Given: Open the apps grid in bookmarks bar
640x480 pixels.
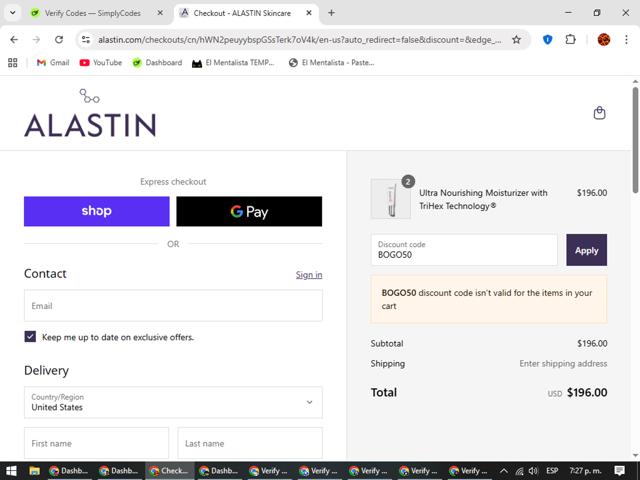Looking at the screenshot, I should point(13,62).
